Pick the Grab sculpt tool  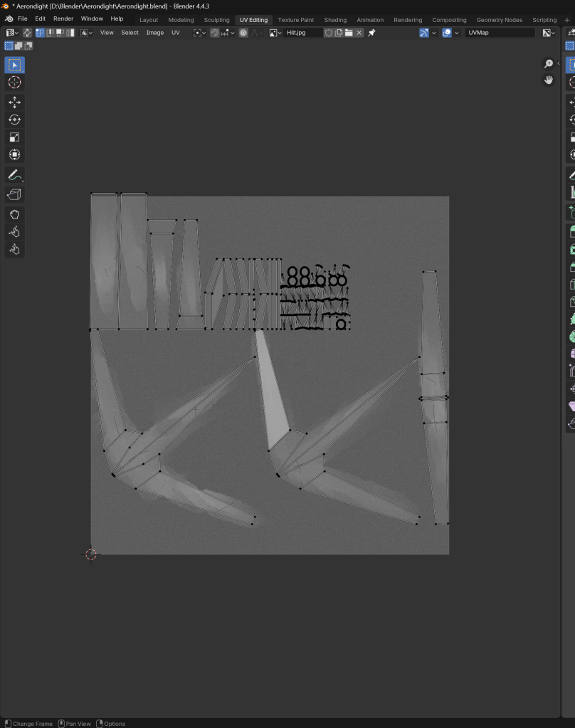(x=14, y=214)
